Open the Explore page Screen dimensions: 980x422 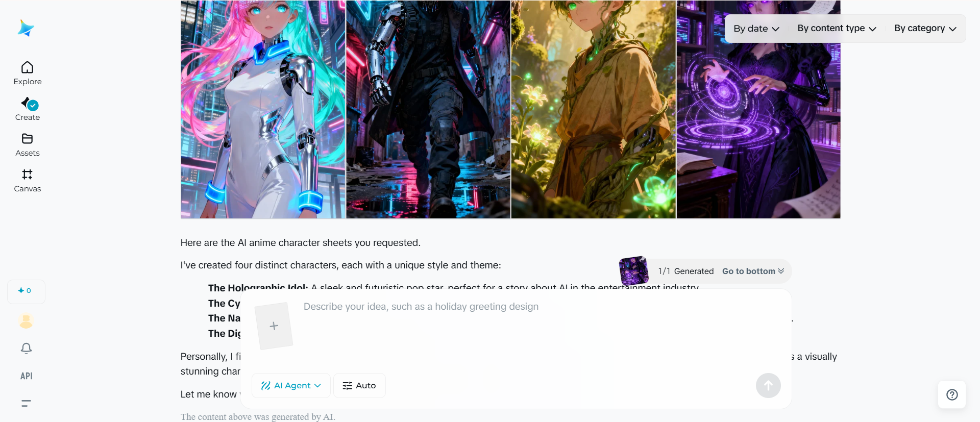coord(28,73)
